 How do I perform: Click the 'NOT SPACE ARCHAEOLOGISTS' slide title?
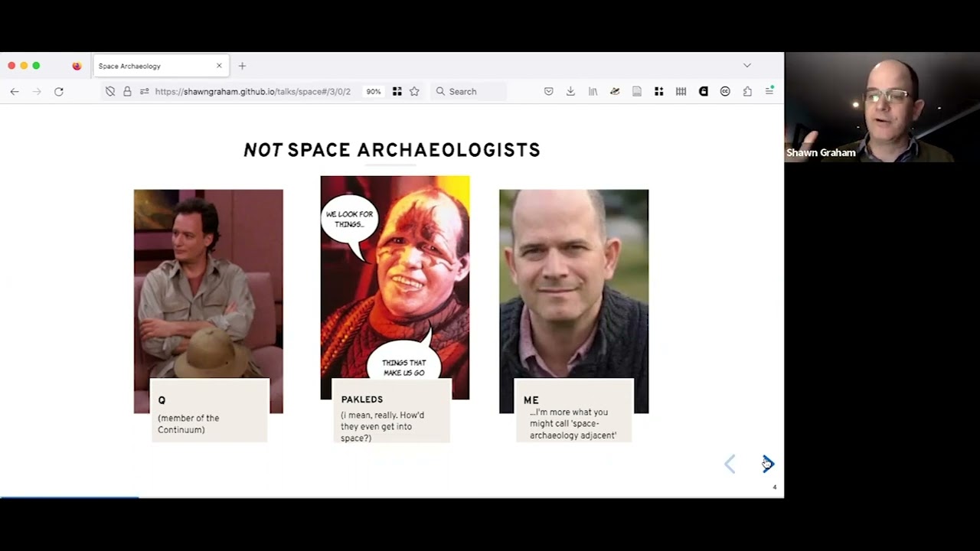tap(392, 150)
